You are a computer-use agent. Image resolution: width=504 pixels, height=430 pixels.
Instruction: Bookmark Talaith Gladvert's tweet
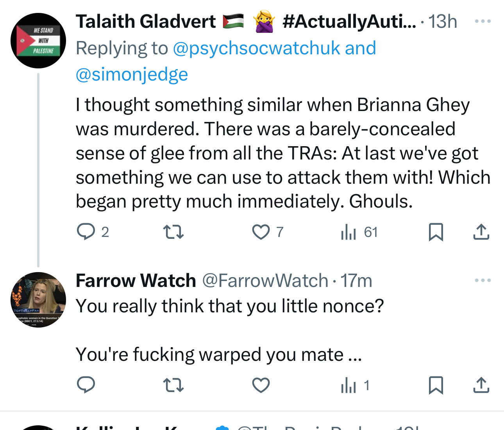(x=436, y=232)
